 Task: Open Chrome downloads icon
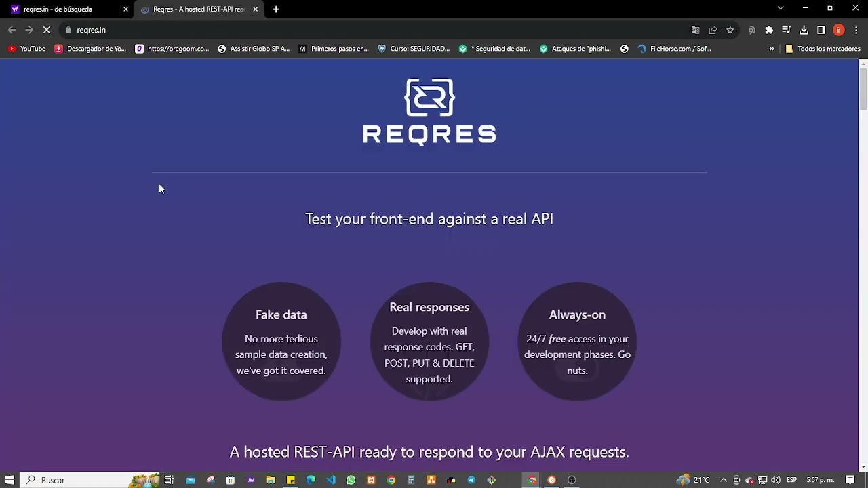[804, 30]
